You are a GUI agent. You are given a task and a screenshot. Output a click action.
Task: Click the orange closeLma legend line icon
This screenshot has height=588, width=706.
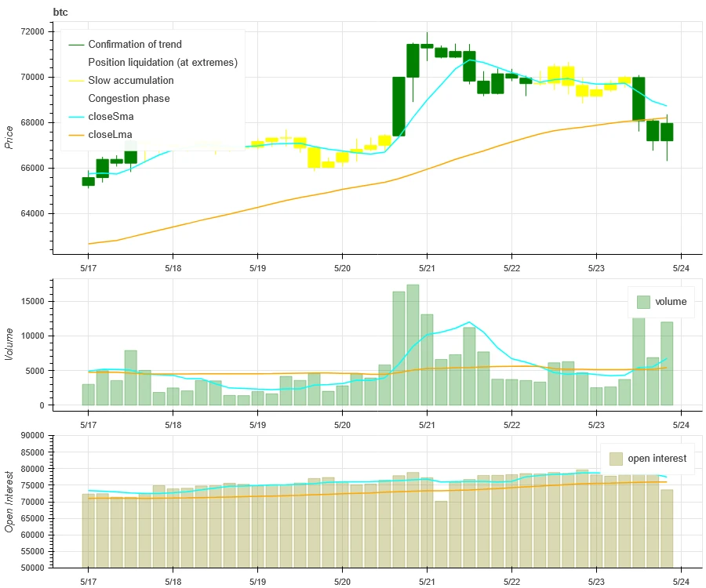[x=76, y=135]
